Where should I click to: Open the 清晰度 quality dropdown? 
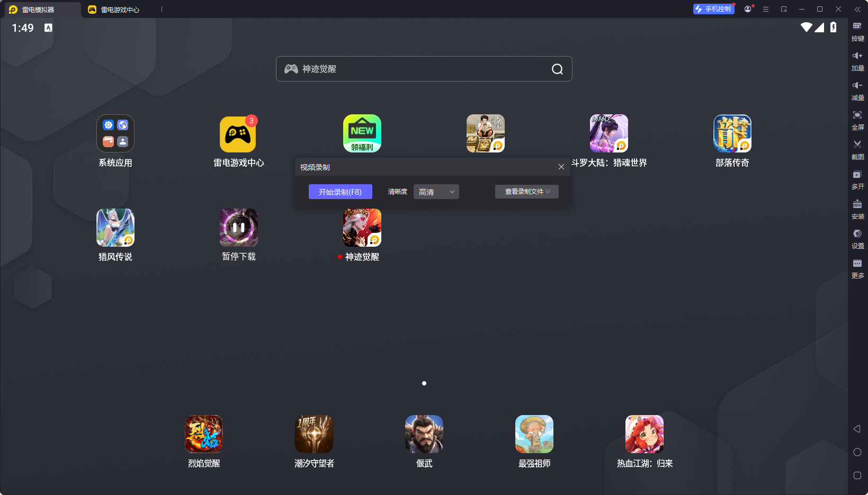click(x=436, y=192)
